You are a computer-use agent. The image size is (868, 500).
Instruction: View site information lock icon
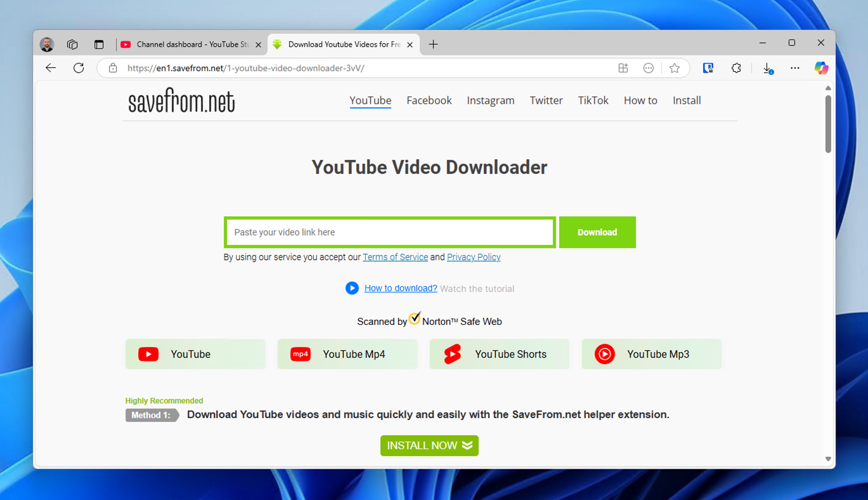[x=113, y=68]
